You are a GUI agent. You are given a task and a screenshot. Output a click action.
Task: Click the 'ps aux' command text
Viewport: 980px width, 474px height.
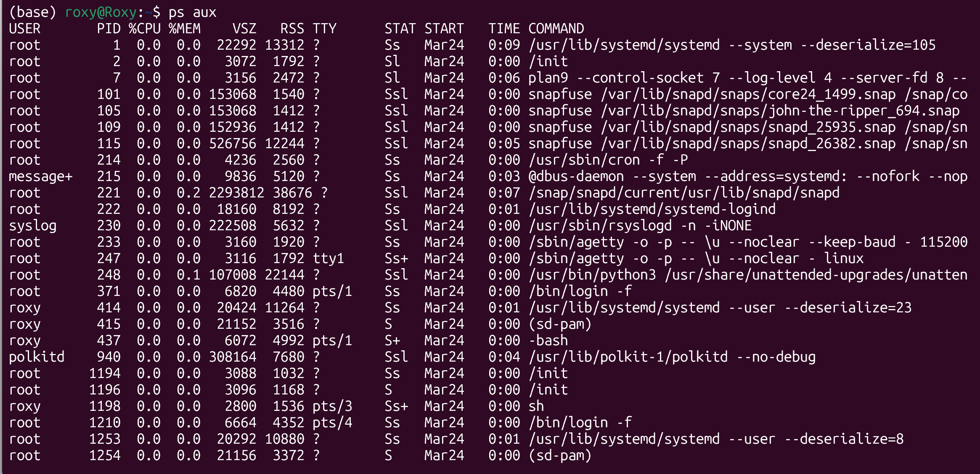pos(192,12)
